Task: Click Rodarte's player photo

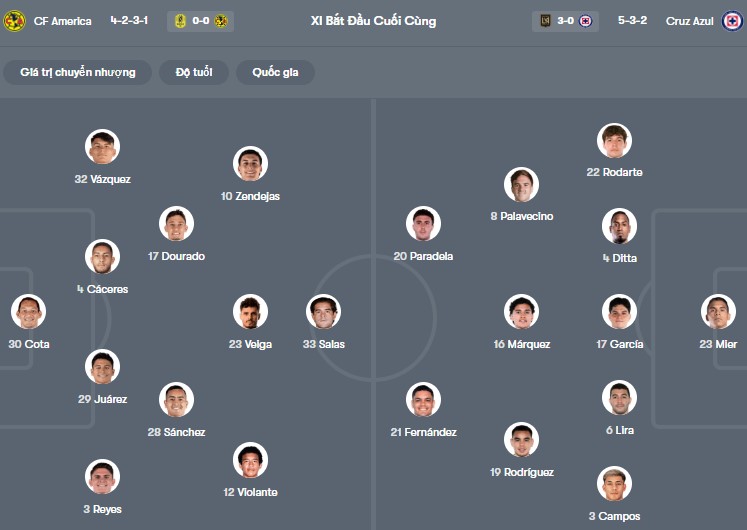Action: coord(614,141)
